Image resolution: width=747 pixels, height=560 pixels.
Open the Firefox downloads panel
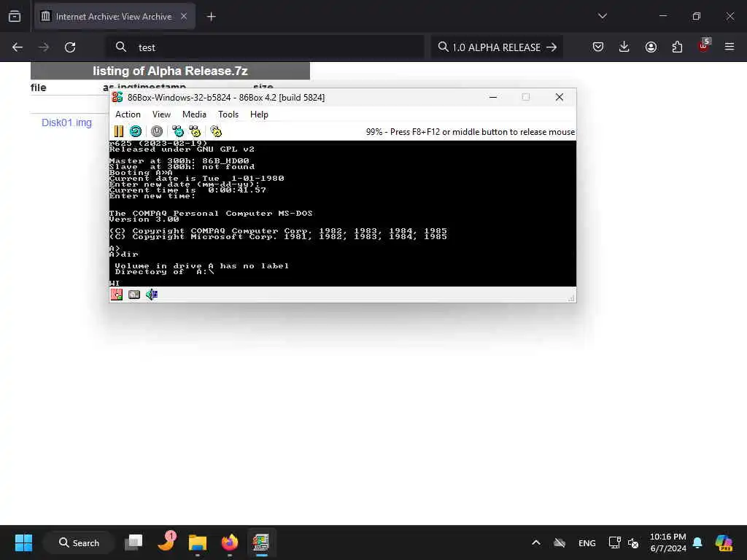[x=624, y=47]
